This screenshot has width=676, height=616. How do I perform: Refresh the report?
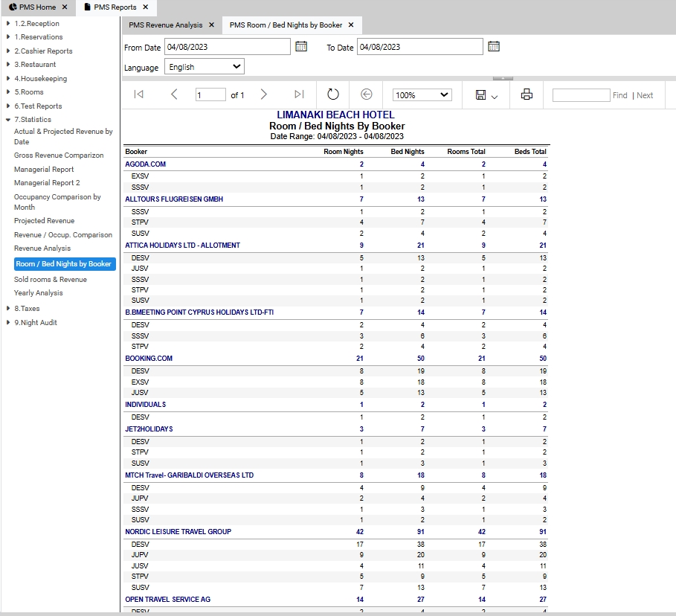pyautogui.click(x=333, y=94)
